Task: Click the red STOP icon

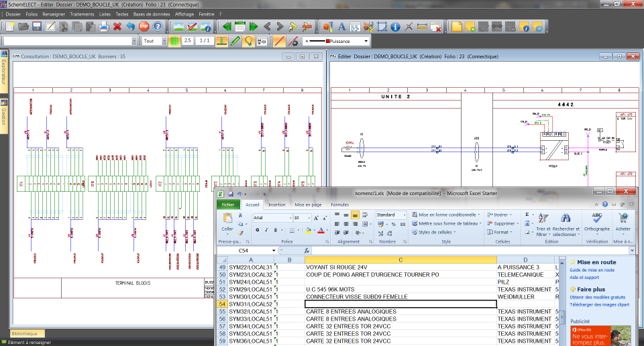Action: click(144, 27)
